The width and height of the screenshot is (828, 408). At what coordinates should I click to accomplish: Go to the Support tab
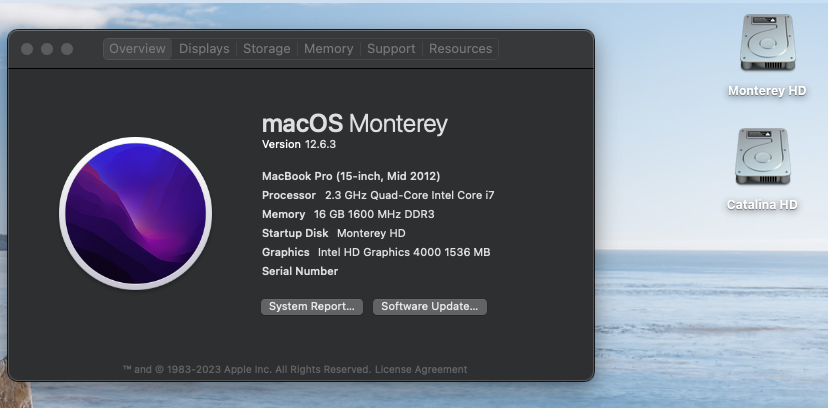pyautogui.click(x=391, y=49)
